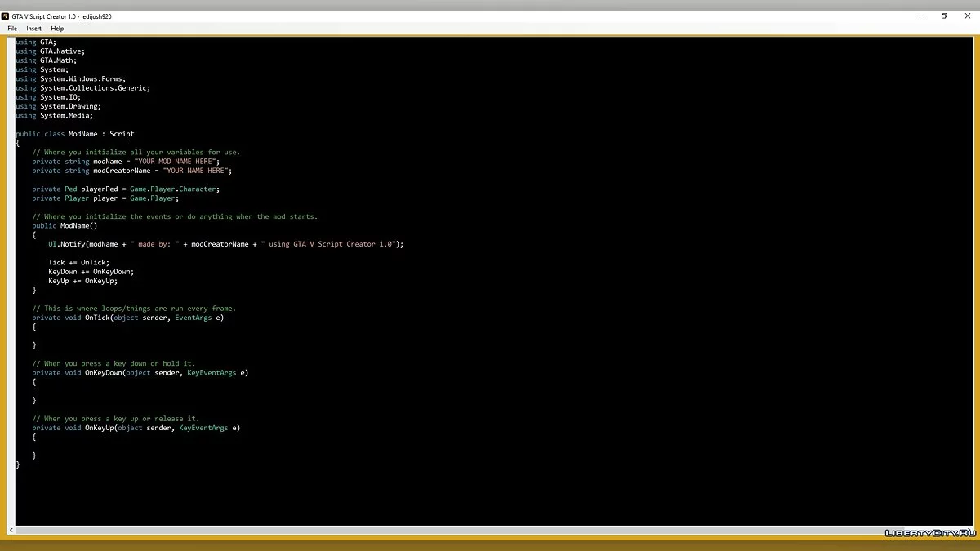The width and height of the screenshot is (980, 551).
Task: Restore down the Script Creator window
Action: [x=944, y=16]
